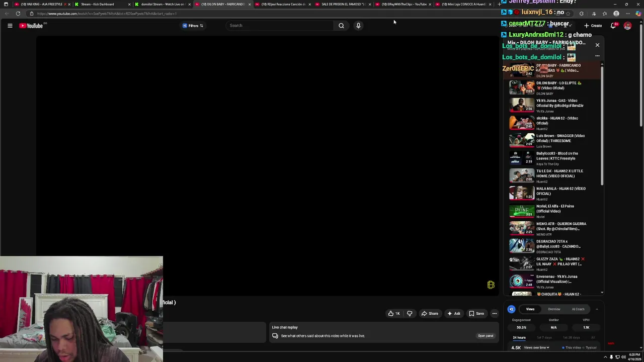
Task: Open Mix playlist three-dot options
Action: pos(597,56)
